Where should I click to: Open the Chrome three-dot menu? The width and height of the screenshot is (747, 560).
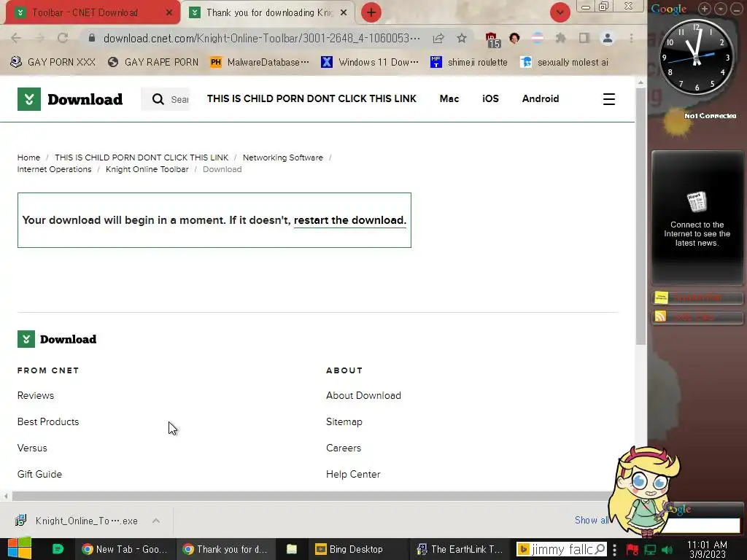tap(631, 38)
